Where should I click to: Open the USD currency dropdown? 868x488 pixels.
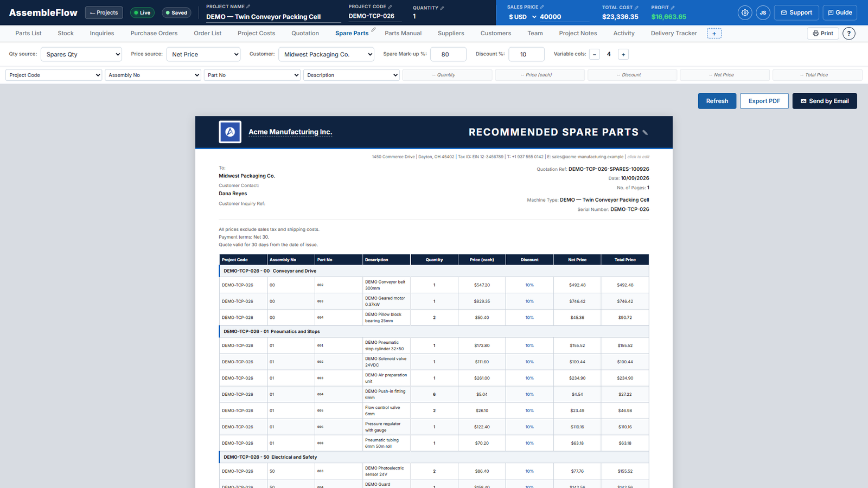pos(522,17)
